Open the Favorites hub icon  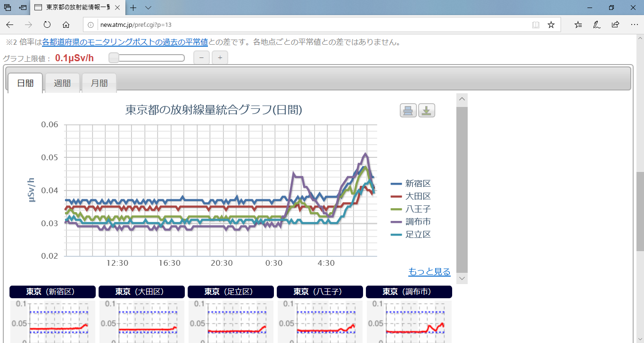coord(578,24)
